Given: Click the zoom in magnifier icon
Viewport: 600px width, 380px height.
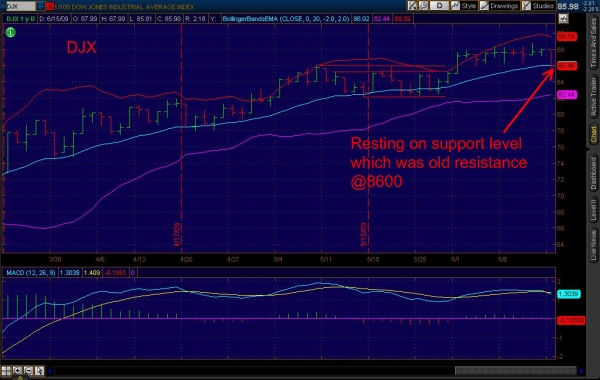Looking at the screenshot, I should click(17, 370).
